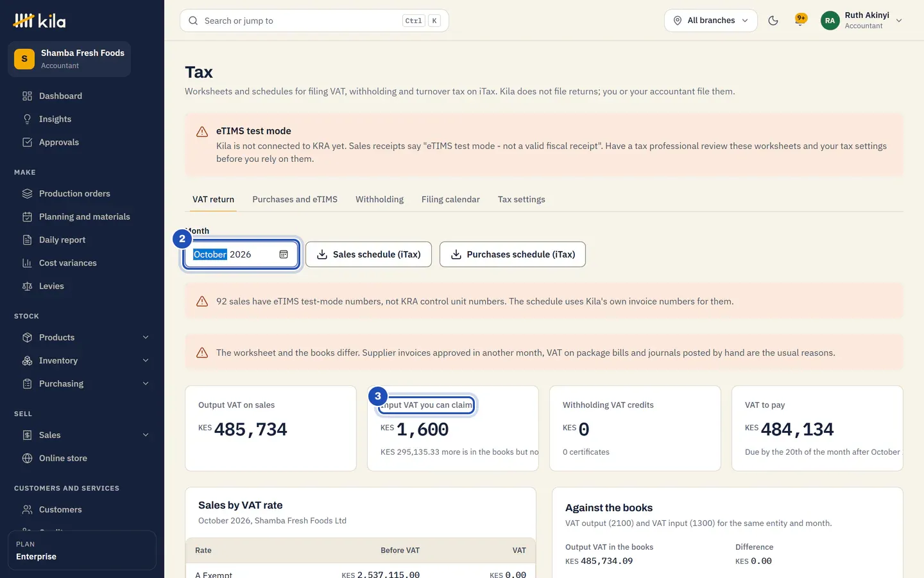Open the Dashboard grid icon
Viewport: 924px width, 578px height.
(27, 96)
